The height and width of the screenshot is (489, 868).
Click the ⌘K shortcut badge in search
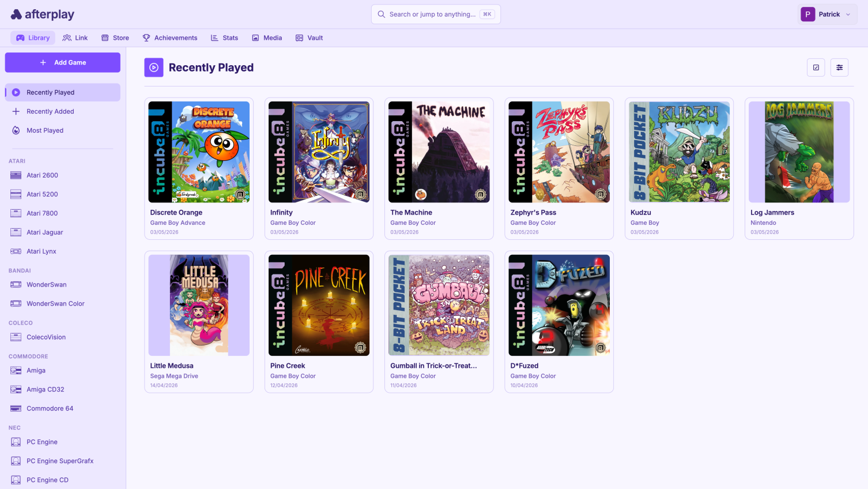(488, 14)
